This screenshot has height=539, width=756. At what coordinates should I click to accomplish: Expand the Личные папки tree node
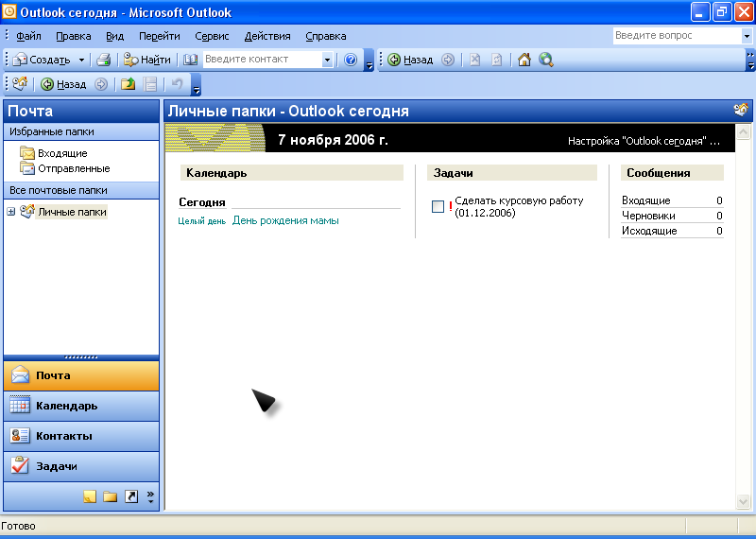(x=11, y=212)
